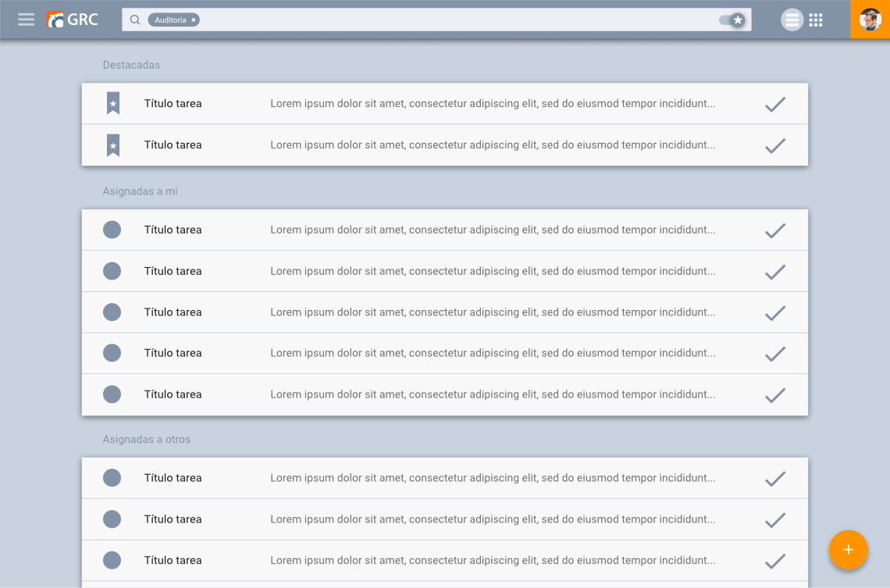Open 'Título tarea' in second Asignadas a otros row
This screenshot has width=890, height=588.
[173, 519]
